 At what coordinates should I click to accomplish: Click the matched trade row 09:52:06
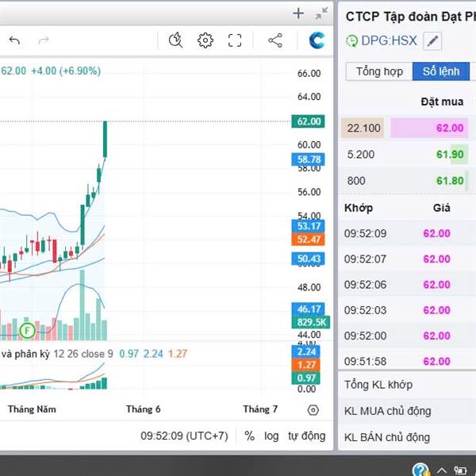[x=407, y=285]
